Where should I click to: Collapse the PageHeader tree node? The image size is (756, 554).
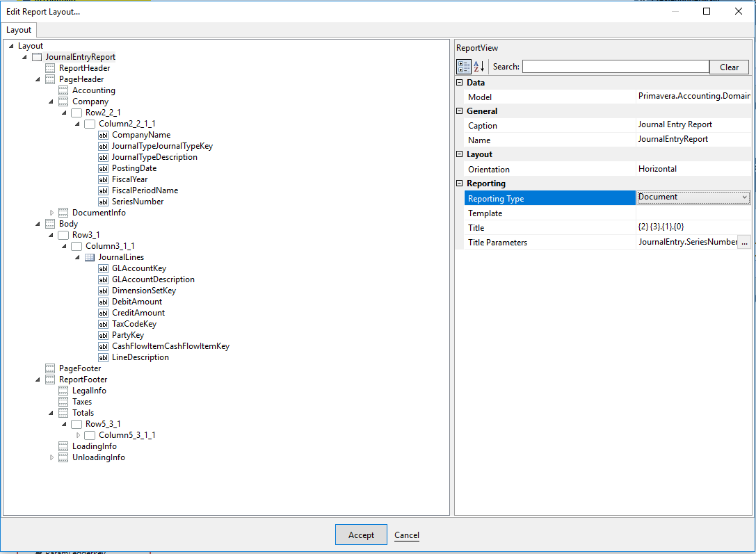tap(38, 79)
